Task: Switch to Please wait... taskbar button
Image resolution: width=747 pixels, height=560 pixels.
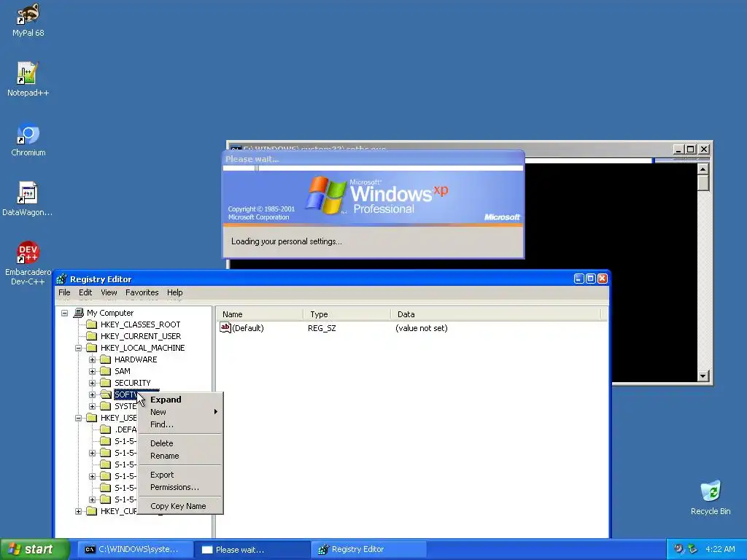Action: click(x=252, y=550)
